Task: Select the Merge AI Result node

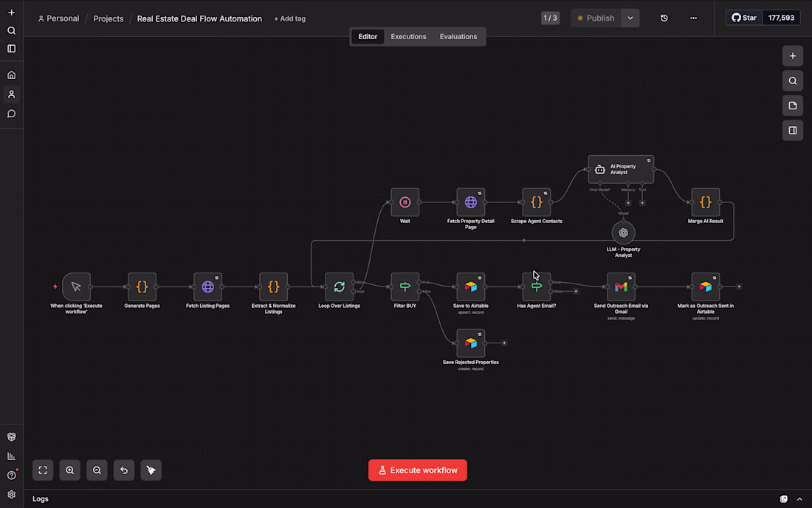Action: point(705,202)
